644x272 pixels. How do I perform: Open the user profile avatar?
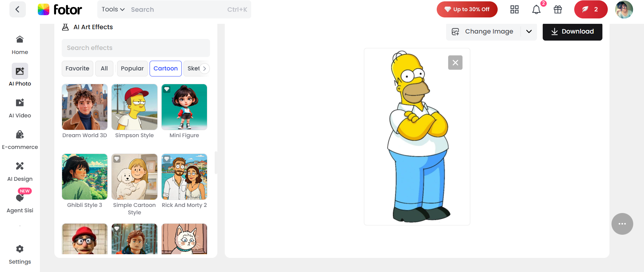(x=624, y=9)
